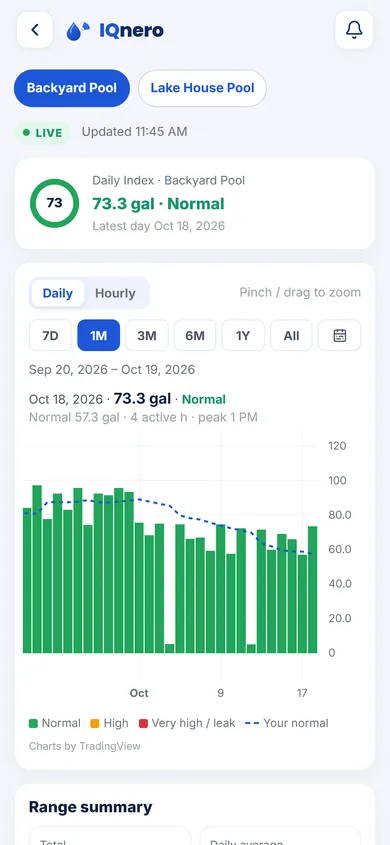Click the circular 73 index gauge
This screenshot has height=845, width=390.
click(x=54, y=203)
